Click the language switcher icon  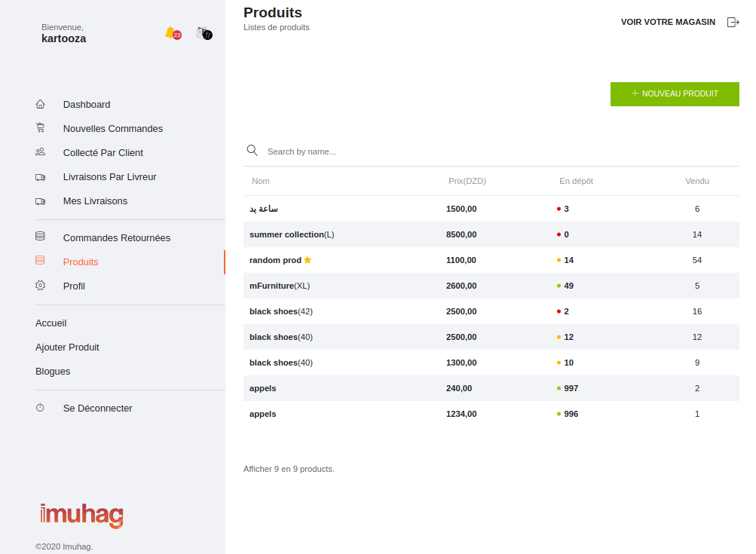[204, 33]
